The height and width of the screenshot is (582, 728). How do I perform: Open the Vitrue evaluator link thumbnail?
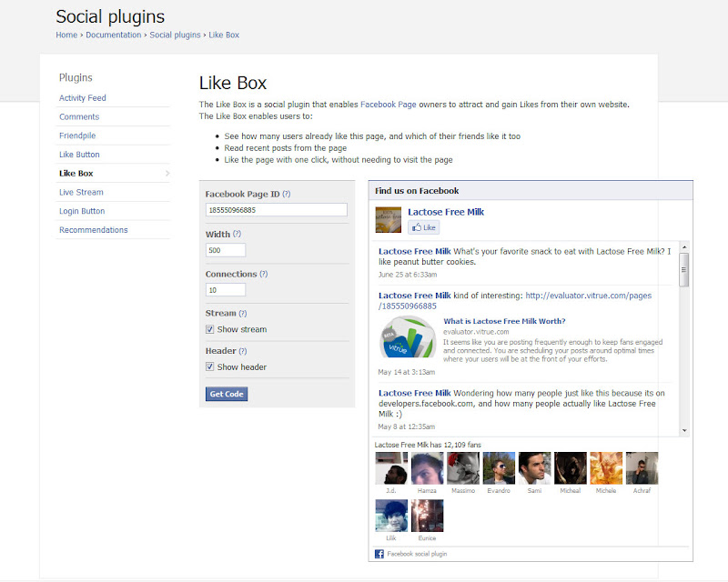[408, 336]
